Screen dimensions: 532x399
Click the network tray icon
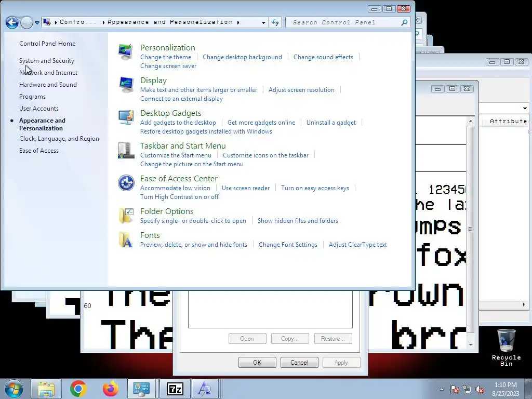(467, 390)
